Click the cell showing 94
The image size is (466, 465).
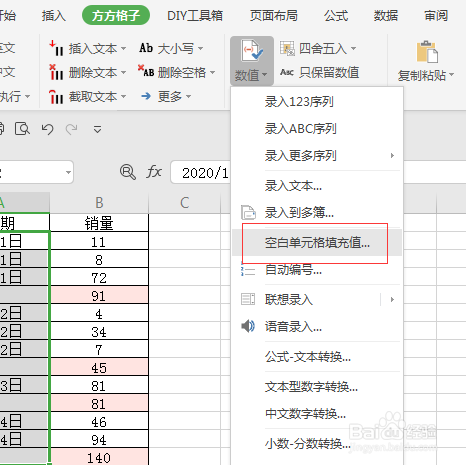[99, 439]
